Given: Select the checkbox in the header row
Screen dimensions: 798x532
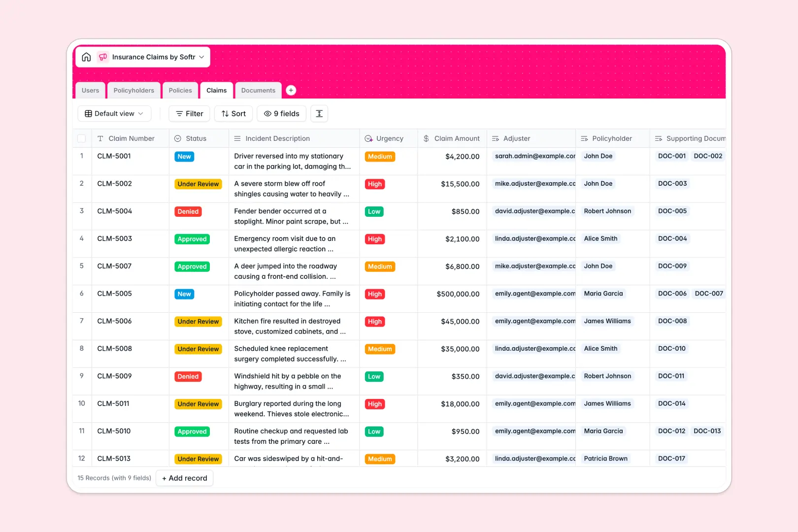Looking at the screenshot, I should (x=82, y=138).
